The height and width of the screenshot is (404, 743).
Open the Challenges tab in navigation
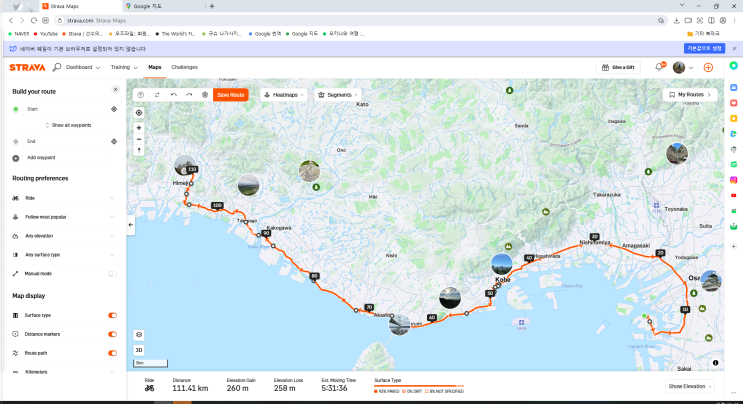[184, 67]
